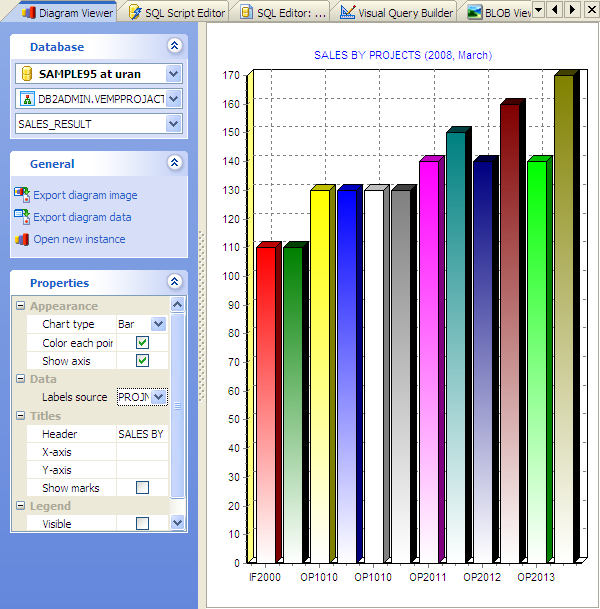Open the Chart type Bar dropdown
This screenshot has width=600, height=609.
(x=158, y=325)
